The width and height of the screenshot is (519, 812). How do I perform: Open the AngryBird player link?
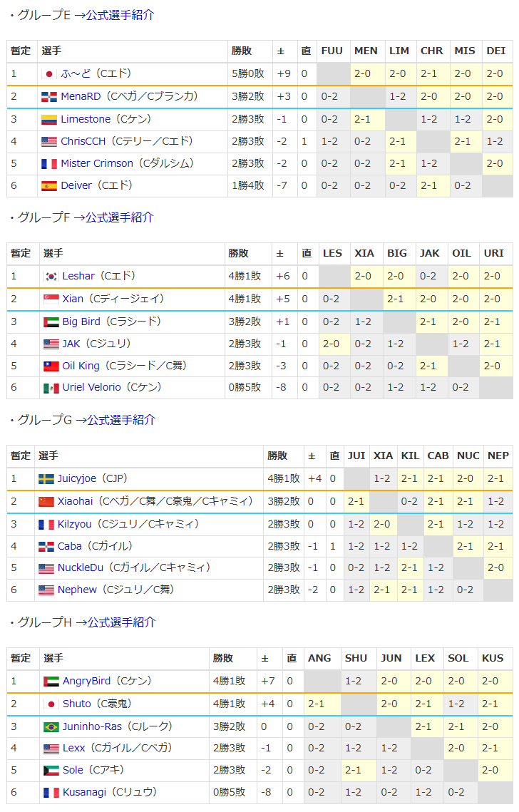point(86,681)
